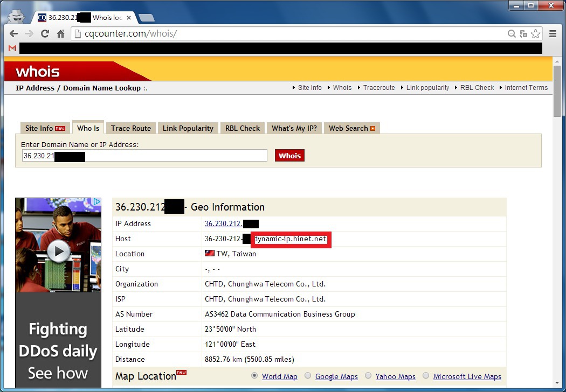
Task: Click the TW, Taiwan location text
Action: click(x=236, y=254)
